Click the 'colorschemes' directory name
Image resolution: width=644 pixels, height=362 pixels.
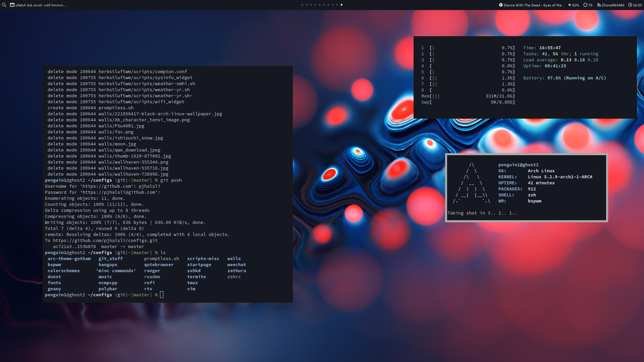pyautogui.click(x=64, y=270)
